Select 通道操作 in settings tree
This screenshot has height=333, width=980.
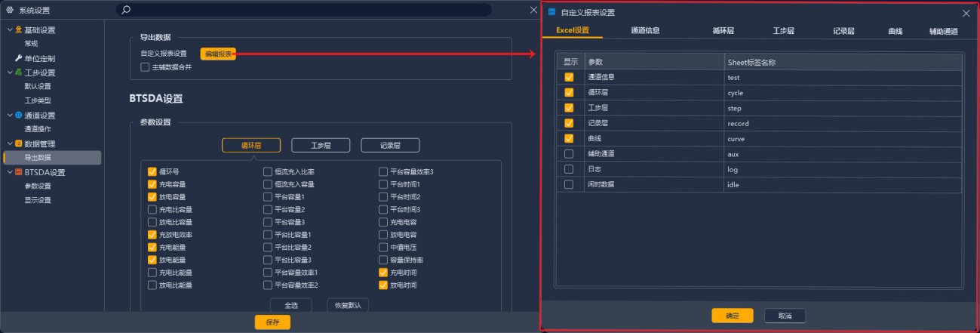[x=38, y=129]
